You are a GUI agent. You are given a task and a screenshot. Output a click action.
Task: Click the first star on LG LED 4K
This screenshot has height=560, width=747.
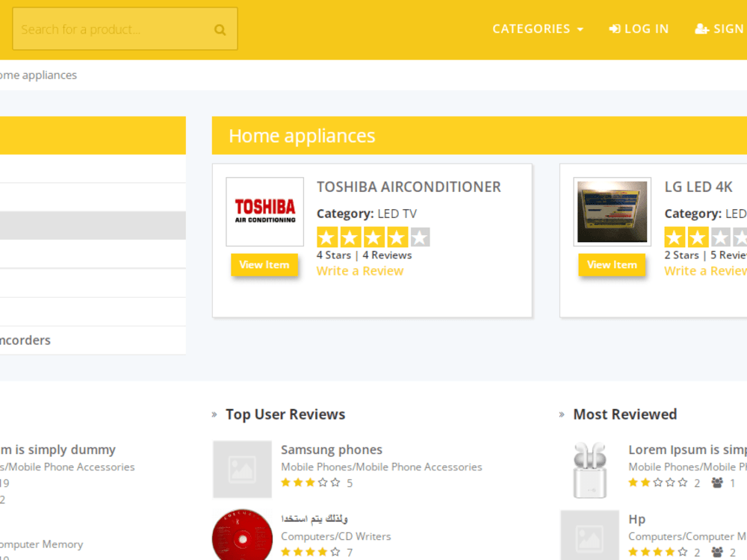point(675,237)
